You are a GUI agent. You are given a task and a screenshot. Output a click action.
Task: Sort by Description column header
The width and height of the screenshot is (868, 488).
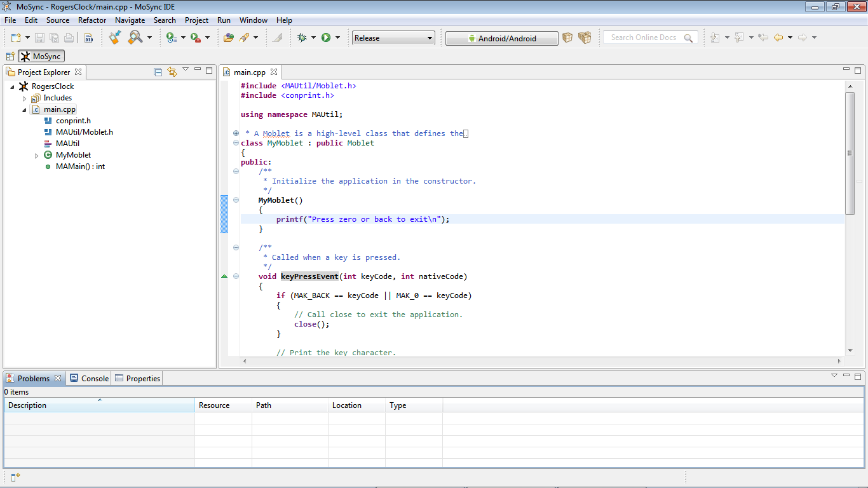coord(99,405)
